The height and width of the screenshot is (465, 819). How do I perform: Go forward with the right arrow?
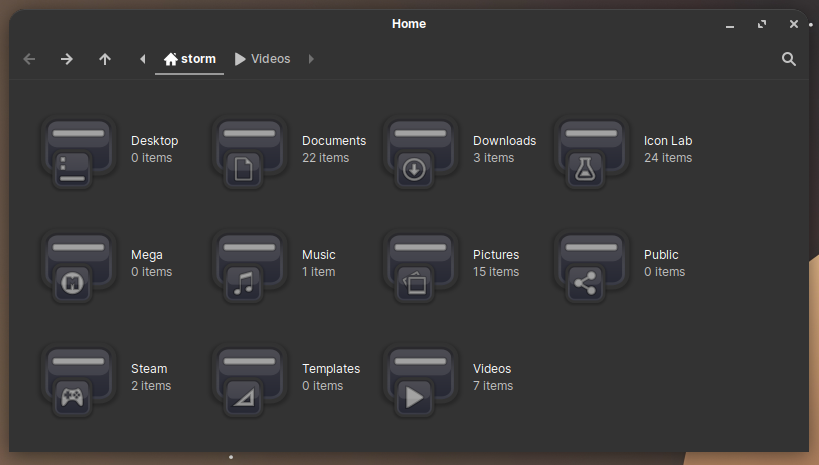tap(67, 59)
